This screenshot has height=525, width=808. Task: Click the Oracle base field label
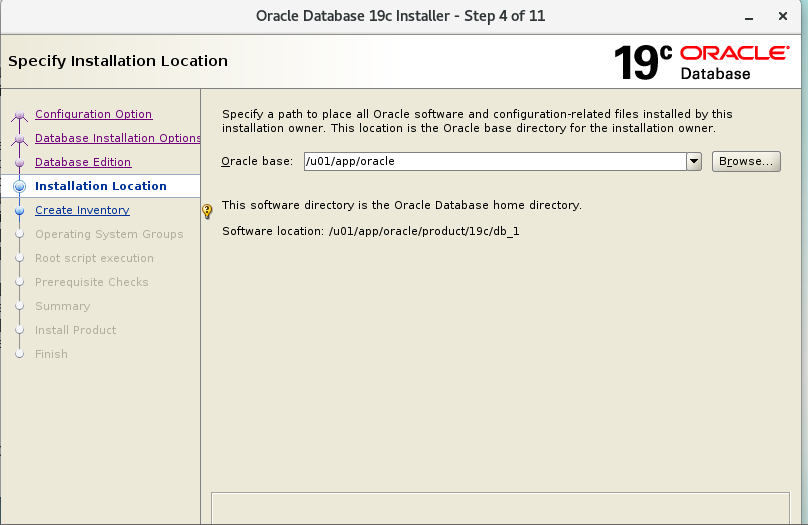pyautogui.click(x=257, y=161)
